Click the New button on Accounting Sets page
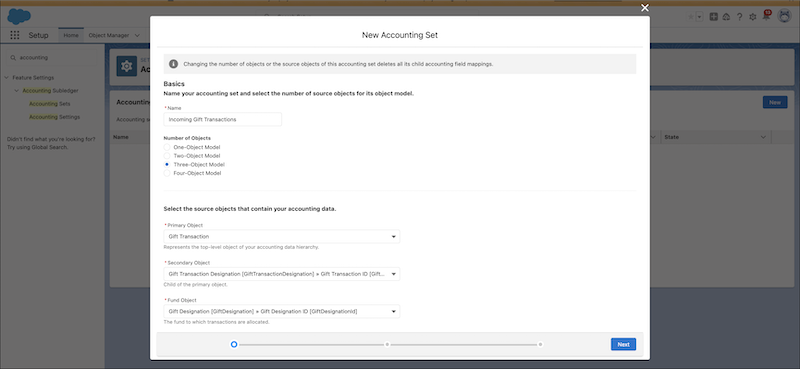This screenshot has width=800, height=369. click(x=774, y=102)
